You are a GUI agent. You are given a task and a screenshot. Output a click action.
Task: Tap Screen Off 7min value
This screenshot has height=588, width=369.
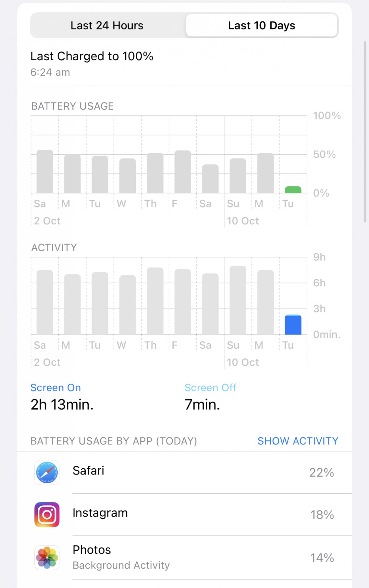point(202,405)
